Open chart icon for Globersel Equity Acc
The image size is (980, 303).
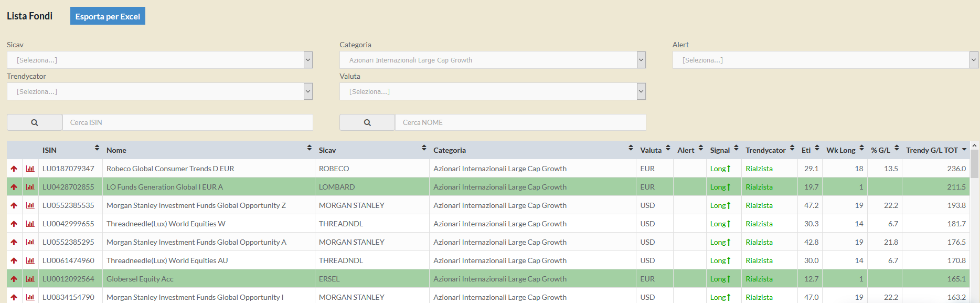pos(30,279)
